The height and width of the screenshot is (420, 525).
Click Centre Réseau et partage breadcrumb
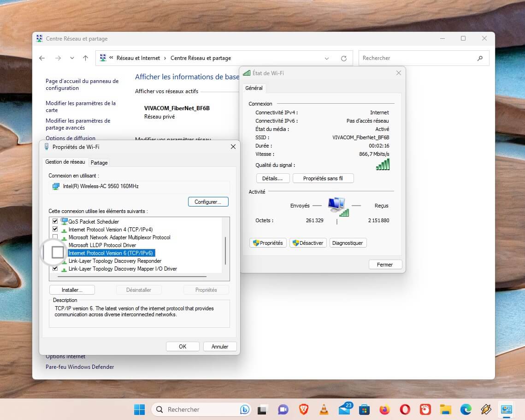click(x=201, y=58)
